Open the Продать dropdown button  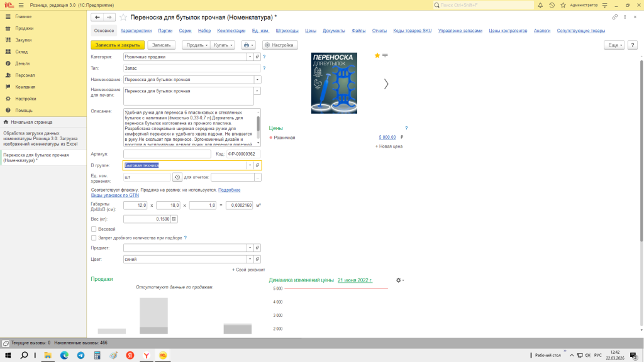[x=196, y=45]
